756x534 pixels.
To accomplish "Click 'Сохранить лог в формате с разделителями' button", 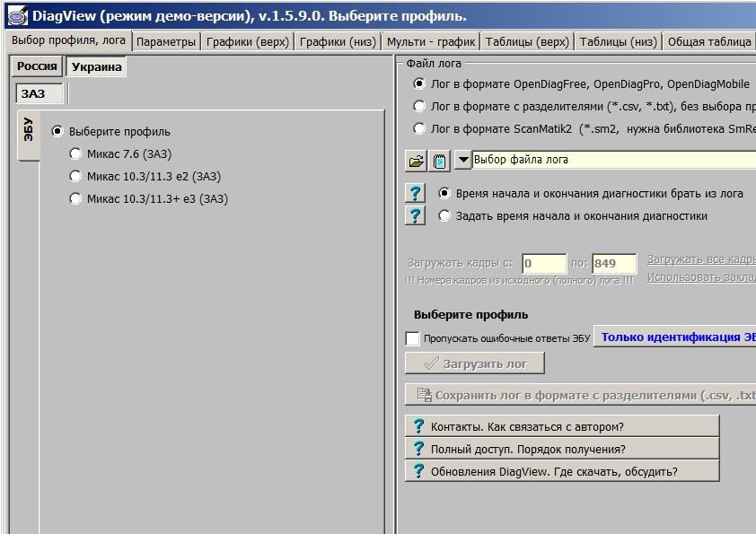I will pyautogui.click(x=581, y=395).
